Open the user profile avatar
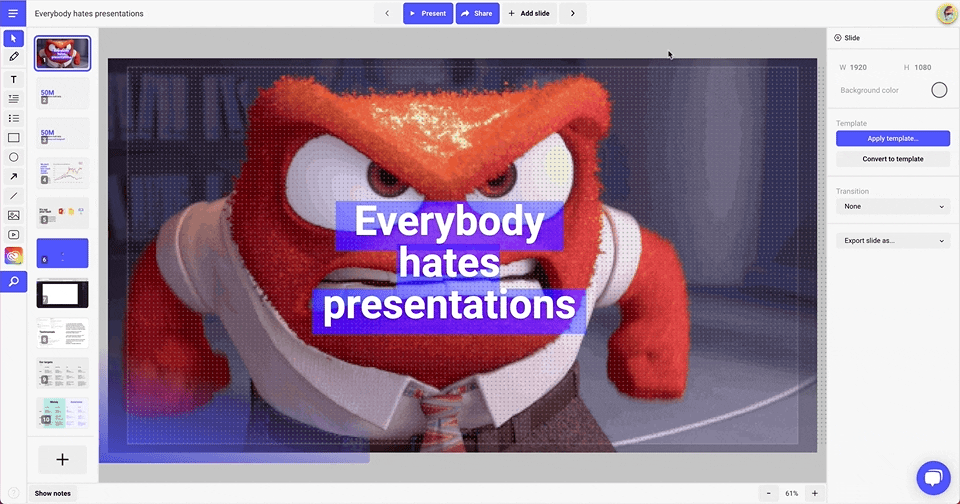 [947, 13]
